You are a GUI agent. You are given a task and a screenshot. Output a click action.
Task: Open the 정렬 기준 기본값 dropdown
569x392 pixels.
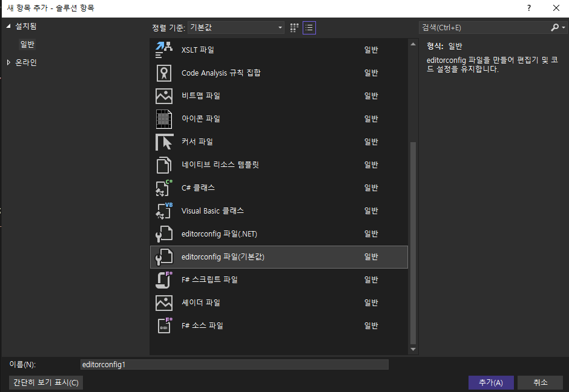pyautogui.click(x=236, y=28)
